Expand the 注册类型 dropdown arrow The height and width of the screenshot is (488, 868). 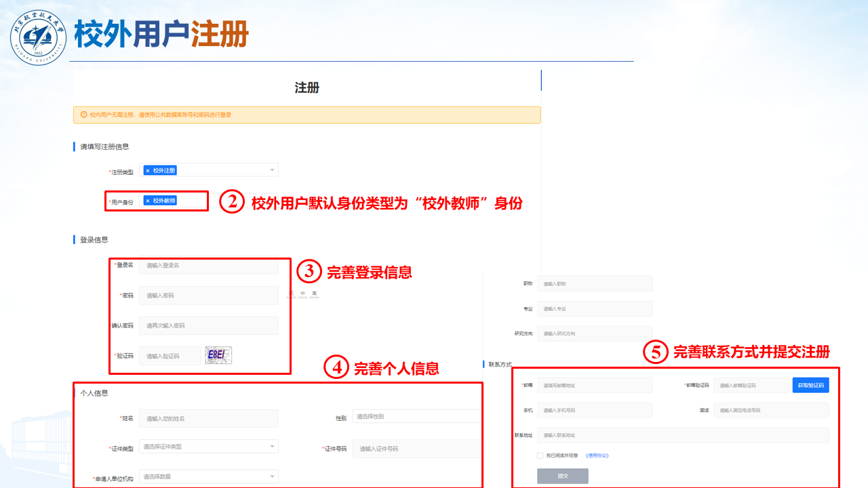coord(271,170)
